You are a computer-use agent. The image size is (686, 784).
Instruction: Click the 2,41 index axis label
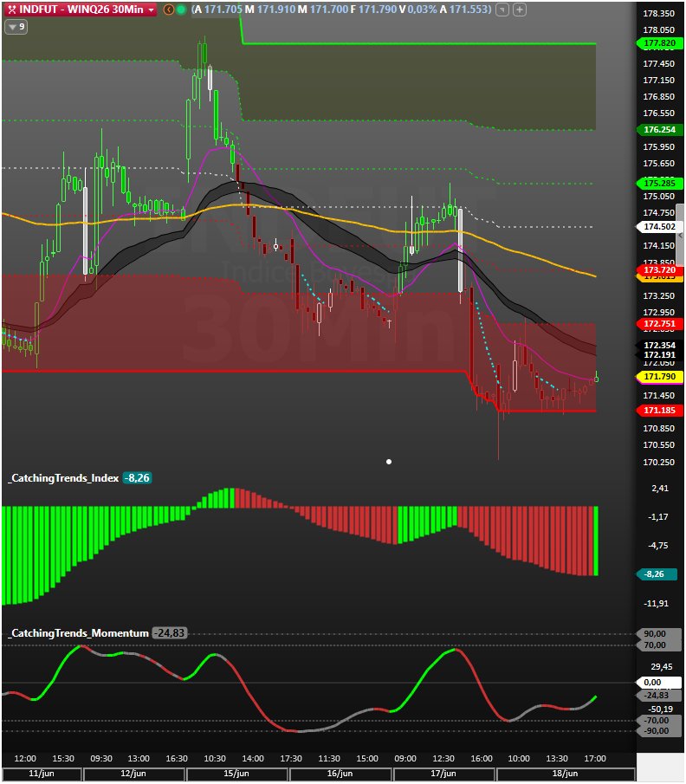pyautogui.click(x=660, y=488)
